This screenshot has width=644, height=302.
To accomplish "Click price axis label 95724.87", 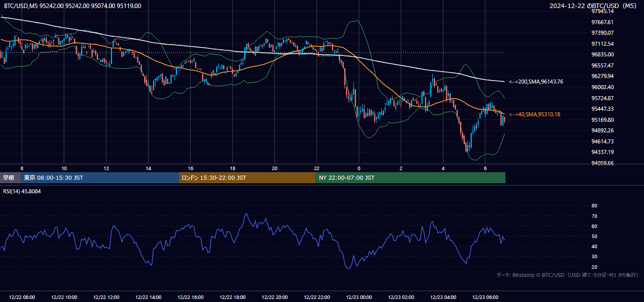I will pyautogui.click(x=603, y=98).
